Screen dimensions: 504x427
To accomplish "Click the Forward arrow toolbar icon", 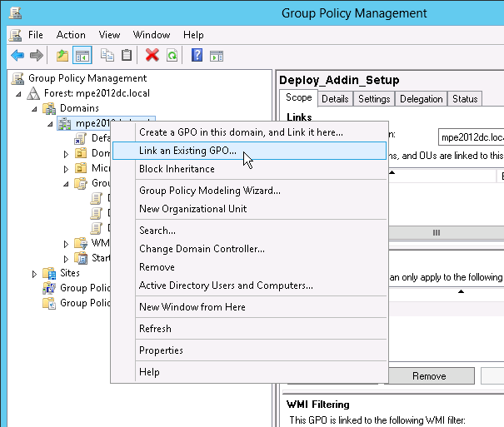I will coord(36,56).
